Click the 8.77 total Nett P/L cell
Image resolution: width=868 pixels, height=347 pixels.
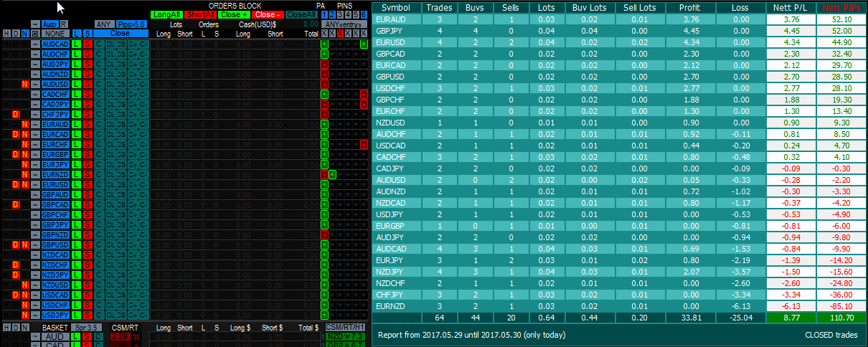click(791, 317)
